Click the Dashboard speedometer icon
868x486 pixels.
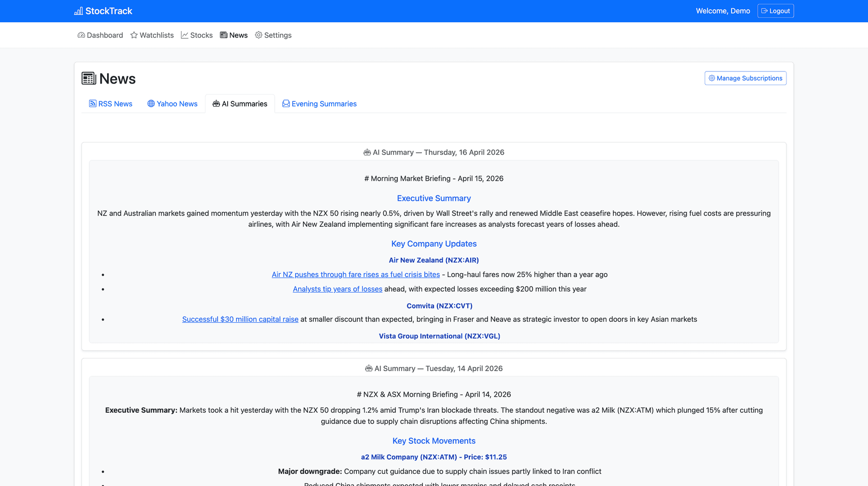[x=81, y=35]
